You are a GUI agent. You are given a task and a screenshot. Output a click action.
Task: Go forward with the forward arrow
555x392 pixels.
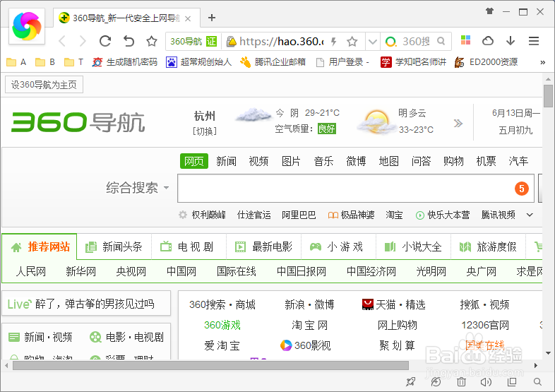coord(83,42)
